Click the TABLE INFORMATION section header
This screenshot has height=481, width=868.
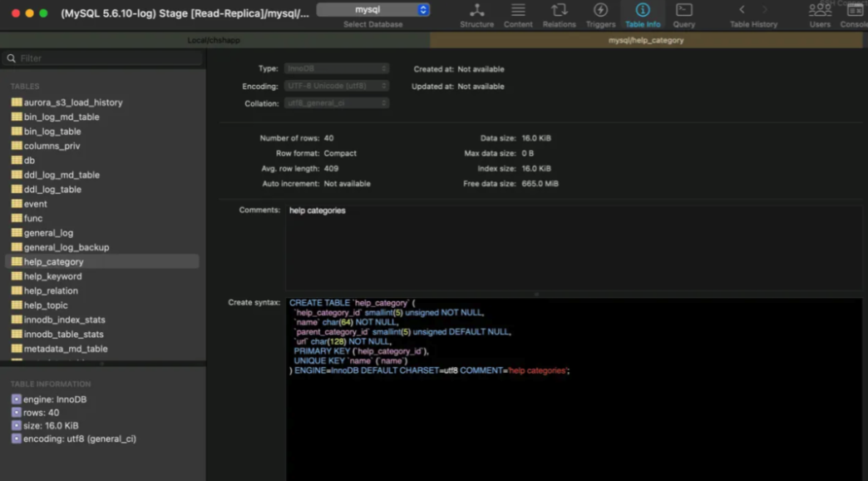coord(51,384)
